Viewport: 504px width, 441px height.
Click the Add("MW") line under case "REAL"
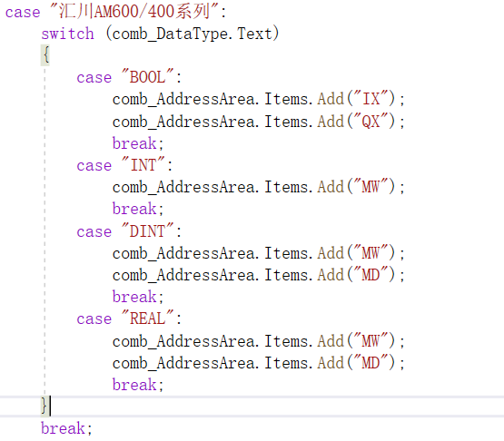click(x=258, y=341)
